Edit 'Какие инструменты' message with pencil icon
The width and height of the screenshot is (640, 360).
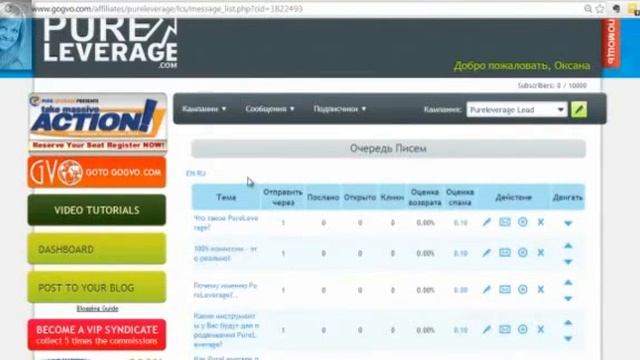pyautogui.click(x=487, y=330)
